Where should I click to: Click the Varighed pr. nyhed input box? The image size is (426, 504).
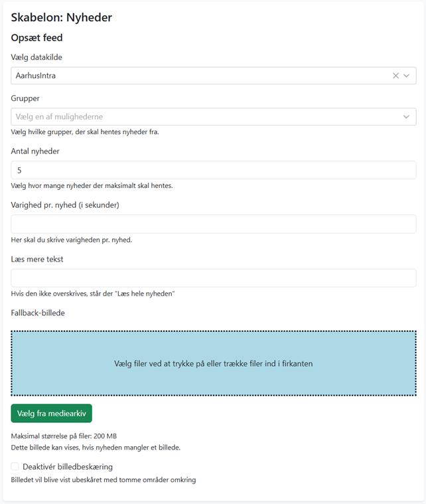(213, 224)
